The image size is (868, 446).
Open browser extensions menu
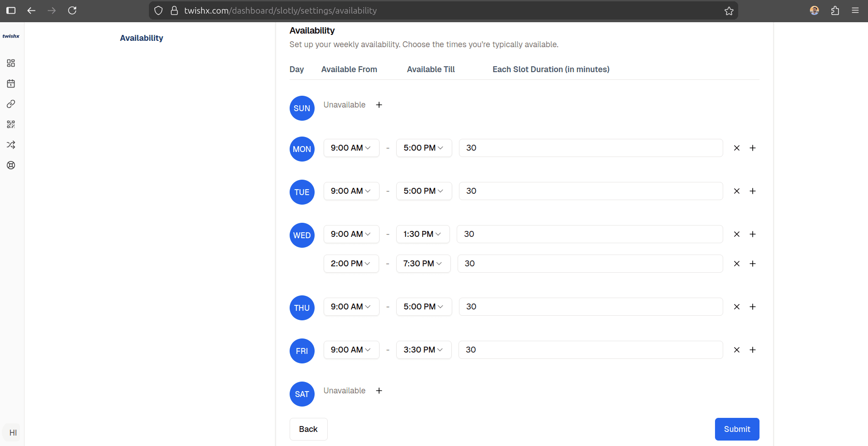(835, 10)
